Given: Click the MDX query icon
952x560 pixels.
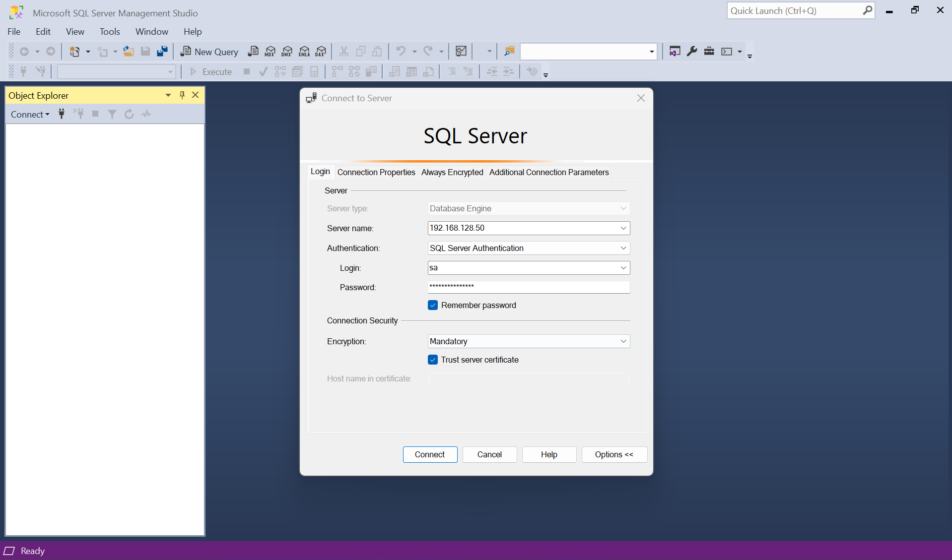Looking at the screenshot, I should [x=270, y=52].
